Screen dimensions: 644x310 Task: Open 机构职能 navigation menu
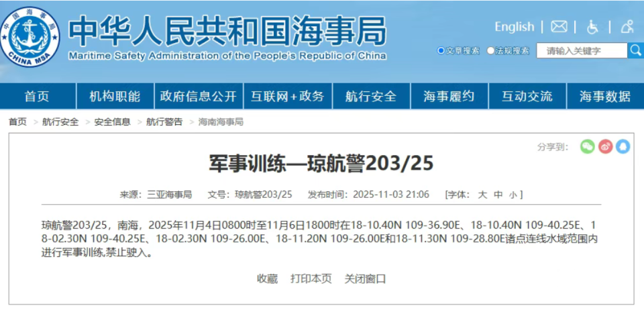click(115, 97)
